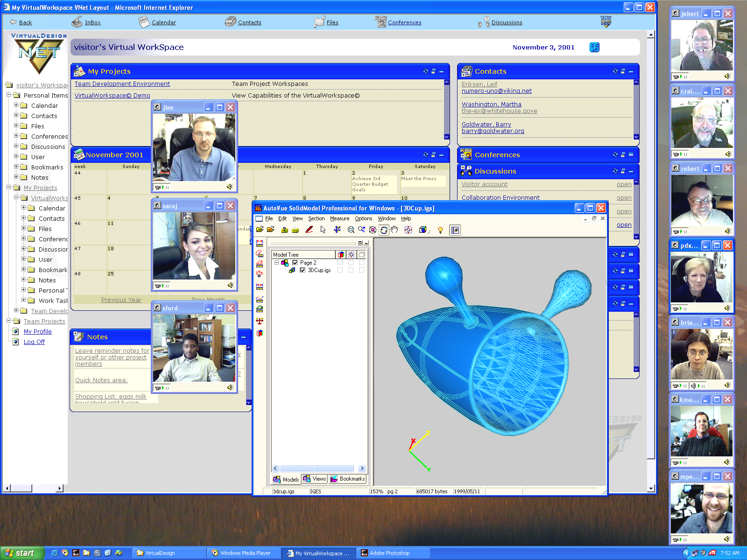Click the blue icon beside November 3, 2001 date
Viewport: 747px width, 560px height.
(x=594, y=47)
